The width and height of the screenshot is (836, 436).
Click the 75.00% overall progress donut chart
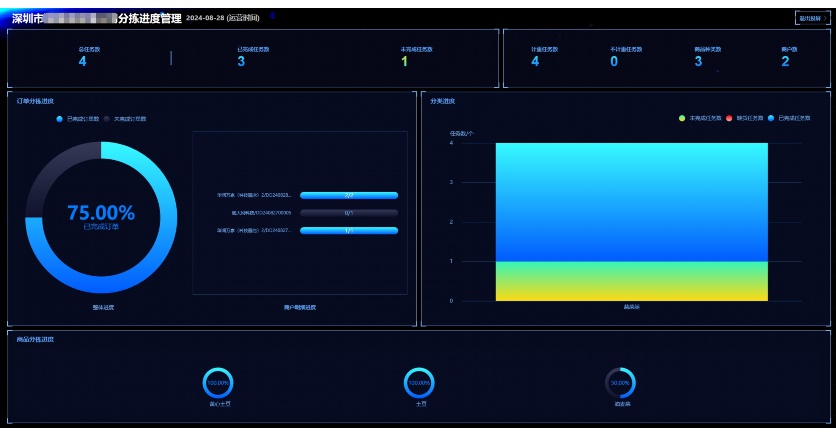100,217
